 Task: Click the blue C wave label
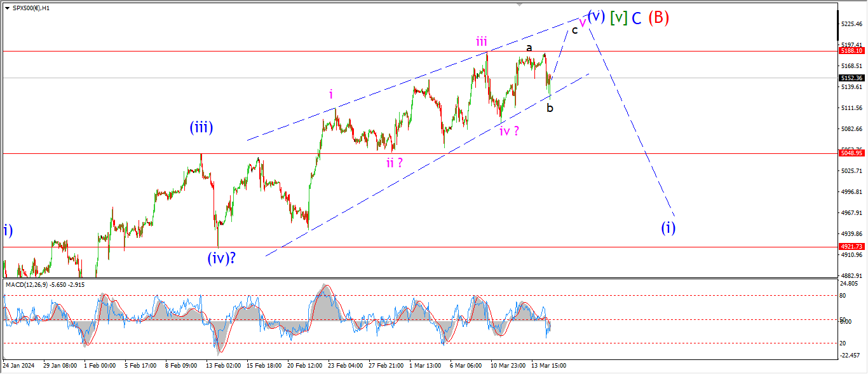(x=636, y=18)
